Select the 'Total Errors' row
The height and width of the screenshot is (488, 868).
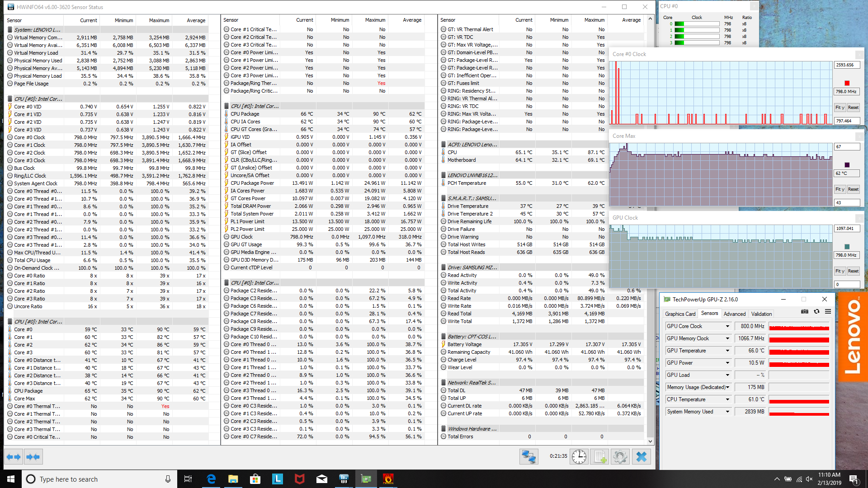(x=541, y=436)
